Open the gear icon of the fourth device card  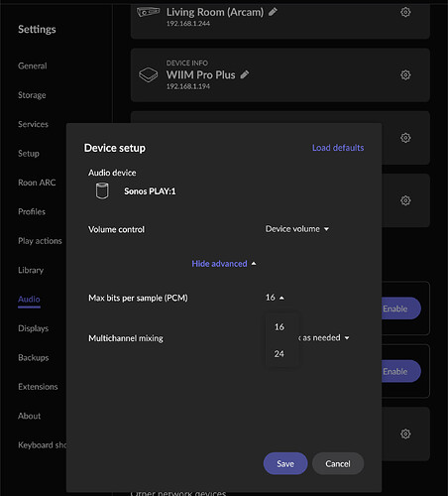[x=405, y=200]
